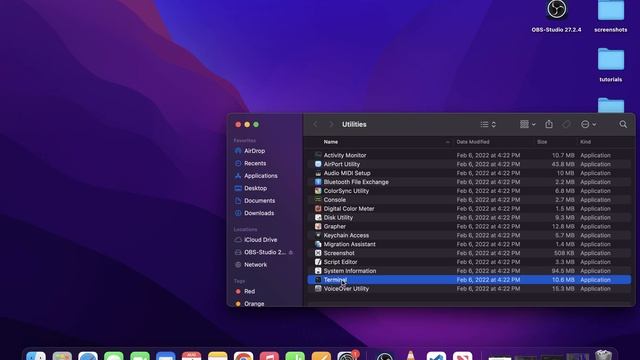Go forward in Finder navigation
Screen dimensions: 640x360
(331, 124)
